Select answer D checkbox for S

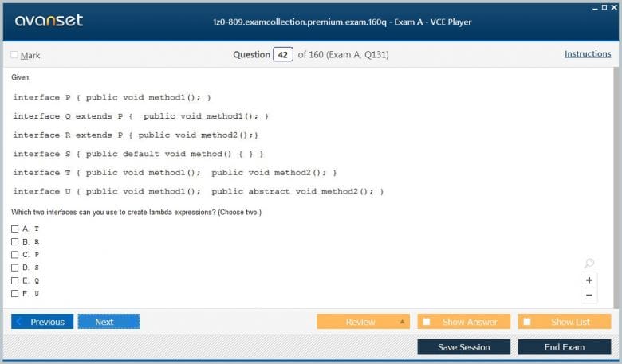click(x=14, y=268)
